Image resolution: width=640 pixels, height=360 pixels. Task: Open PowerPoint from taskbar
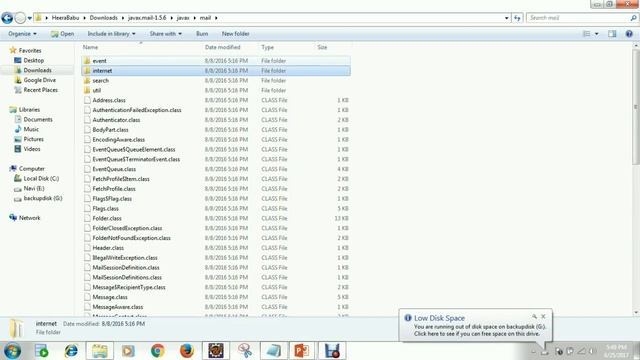coord(302,351)
